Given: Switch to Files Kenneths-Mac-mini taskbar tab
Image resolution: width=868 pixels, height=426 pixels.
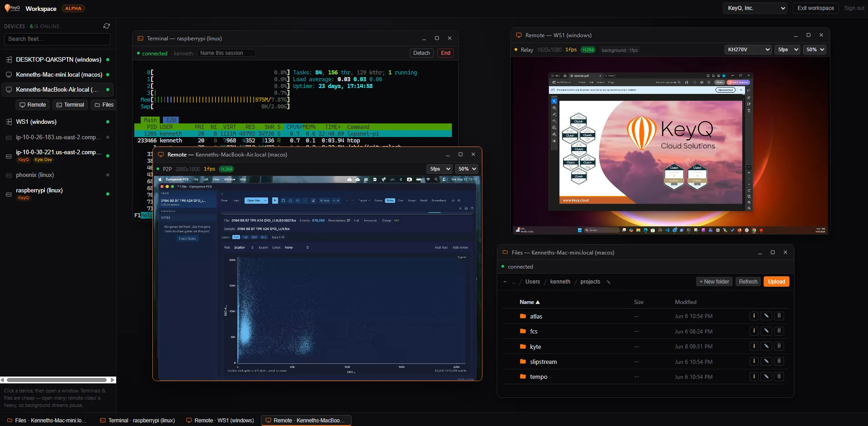Looking at the screenshot, I should click(47, 421).
